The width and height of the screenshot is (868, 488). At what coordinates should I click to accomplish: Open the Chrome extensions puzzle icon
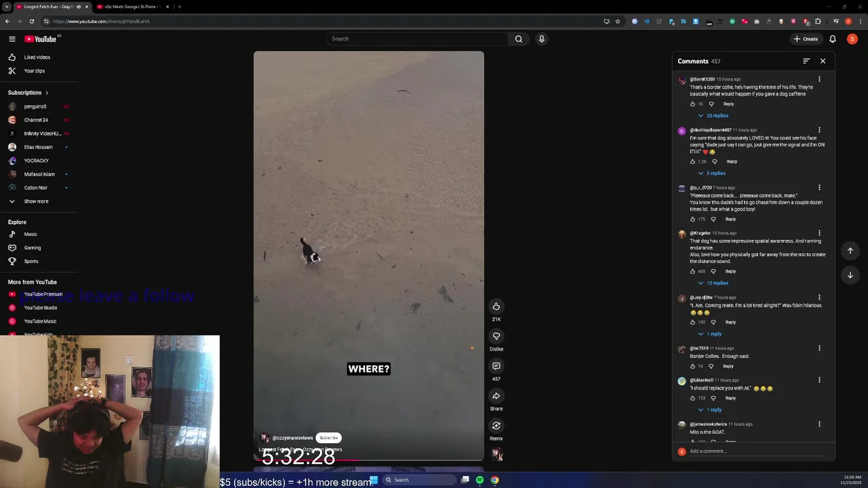tap(818, 21)
